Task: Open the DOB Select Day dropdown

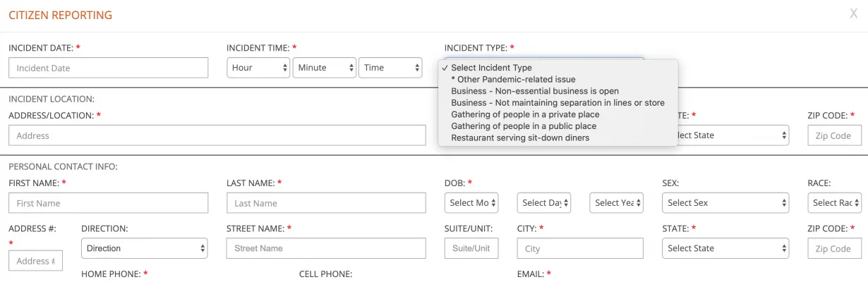Action: pyautogui.click(x=544, y=203)
